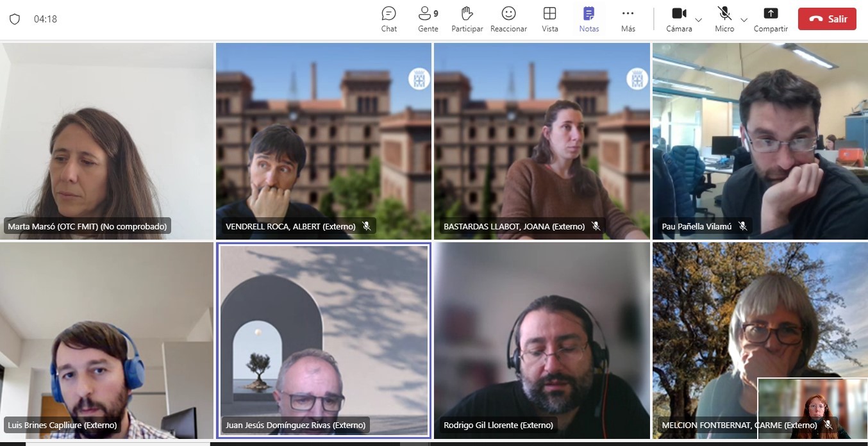Image resolution: width=868 pixels, height=446 pixels.
Task: Expand the Micro options dropdown arrow
Action: coord(744,20)
